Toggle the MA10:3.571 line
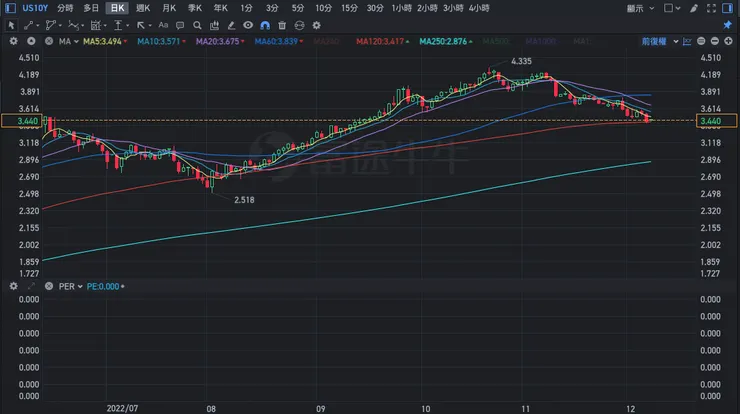 click(161, 42)
